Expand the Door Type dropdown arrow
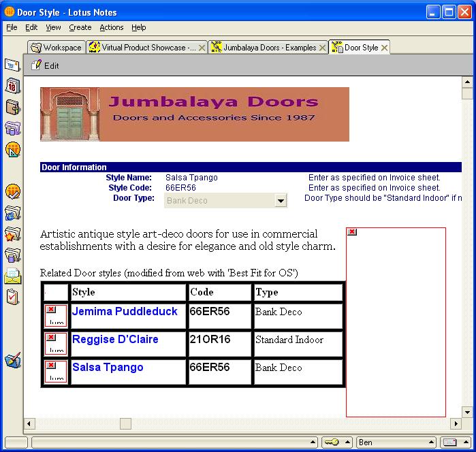The width and height of the screenshot is (476, 452). [281, 201]
